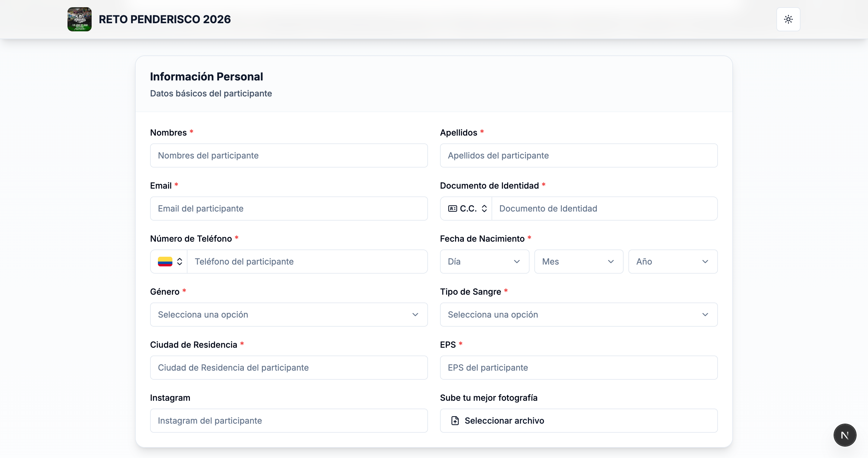Click the ID card document type icon
868x458 pixels.
(452, 209)
